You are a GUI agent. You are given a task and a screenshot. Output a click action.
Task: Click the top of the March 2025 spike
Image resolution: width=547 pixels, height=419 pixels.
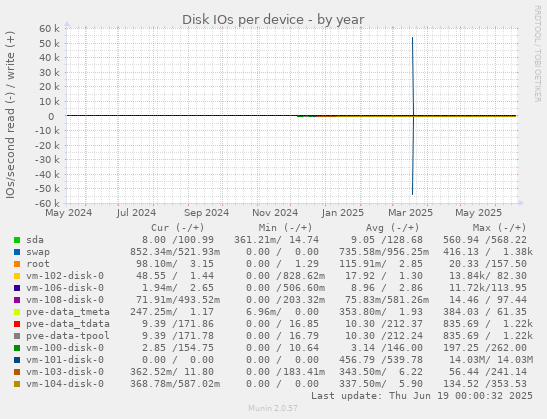pyautogui.click(x=412, y=38)
